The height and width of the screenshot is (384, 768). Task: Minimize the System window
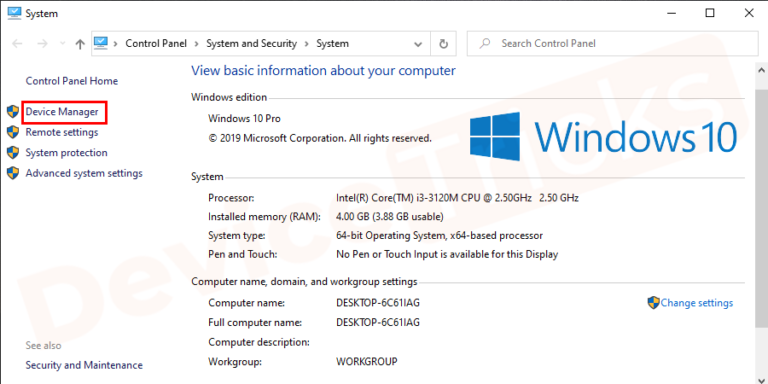672,13
